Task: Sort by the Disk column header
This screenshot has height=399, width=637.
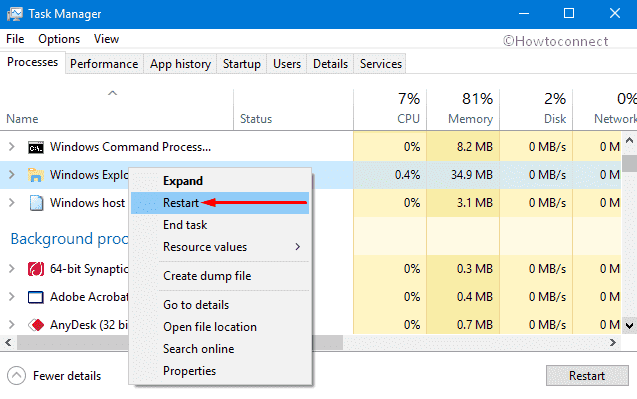Action: point(536,110)
